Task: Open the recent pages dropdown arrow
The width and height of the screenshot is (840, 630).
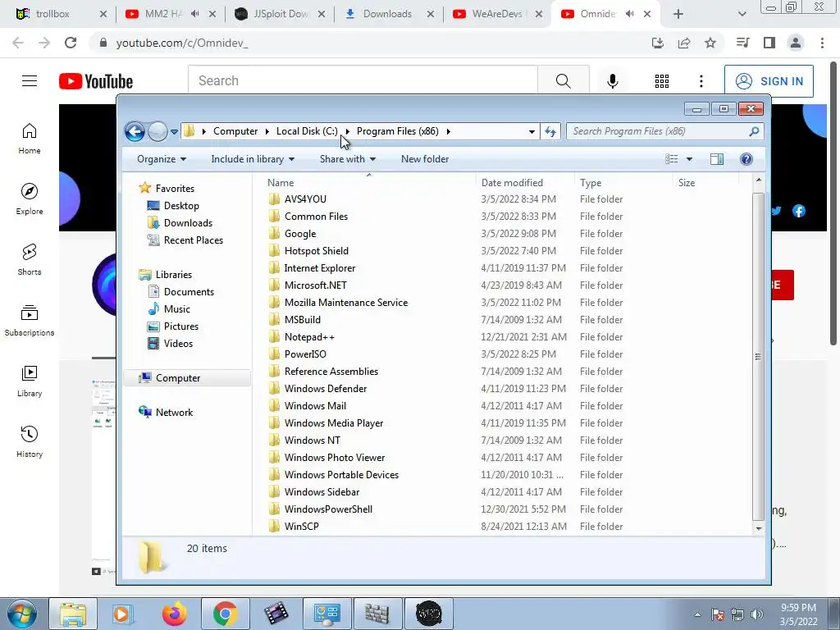Action: [174, 132]
